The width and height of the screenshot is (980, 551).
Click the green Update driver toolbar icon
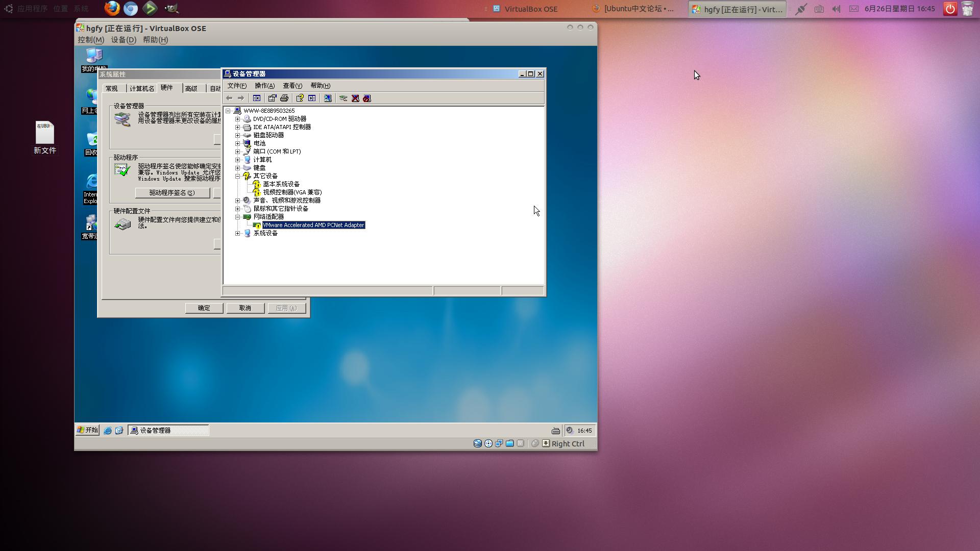tap(344, 98)
